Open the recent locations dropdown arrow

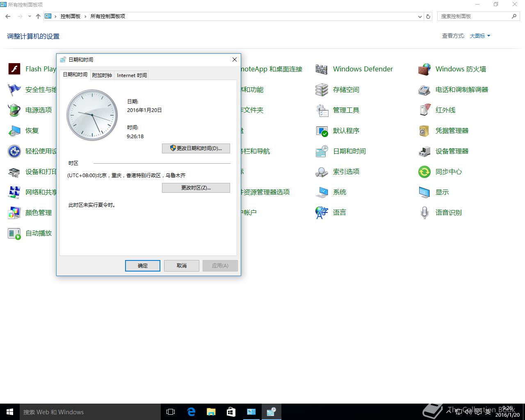pos(30,16)
